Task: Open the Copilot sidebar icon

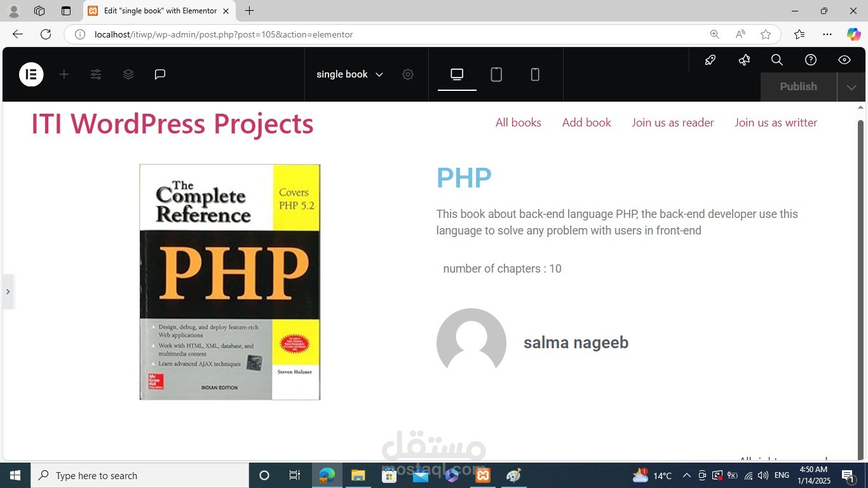Action: tap(853, 34)
